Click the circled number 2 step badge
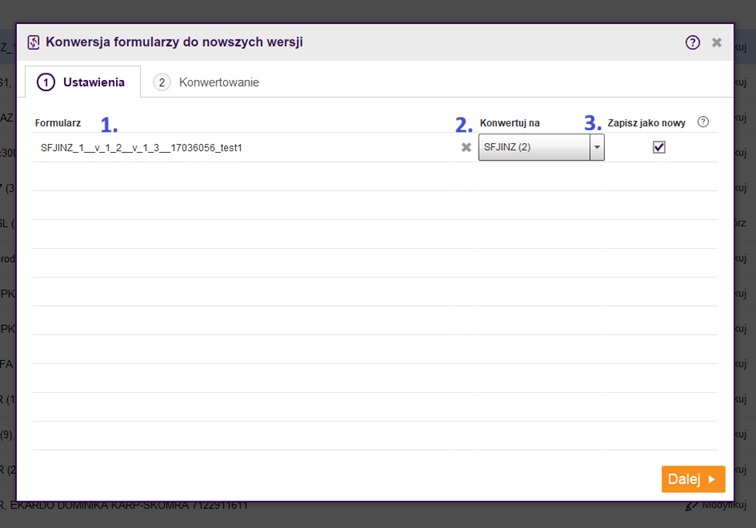 [162, 82]
